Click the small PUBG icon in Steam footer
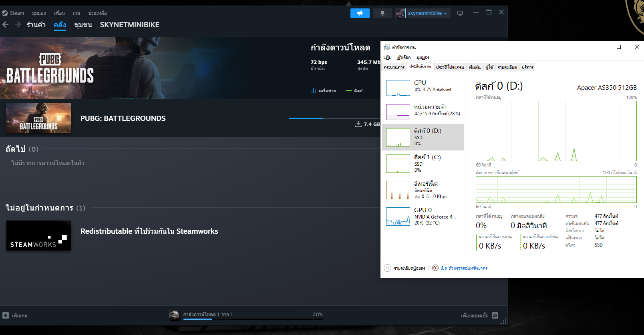644x335 pixels. point(174,315)
